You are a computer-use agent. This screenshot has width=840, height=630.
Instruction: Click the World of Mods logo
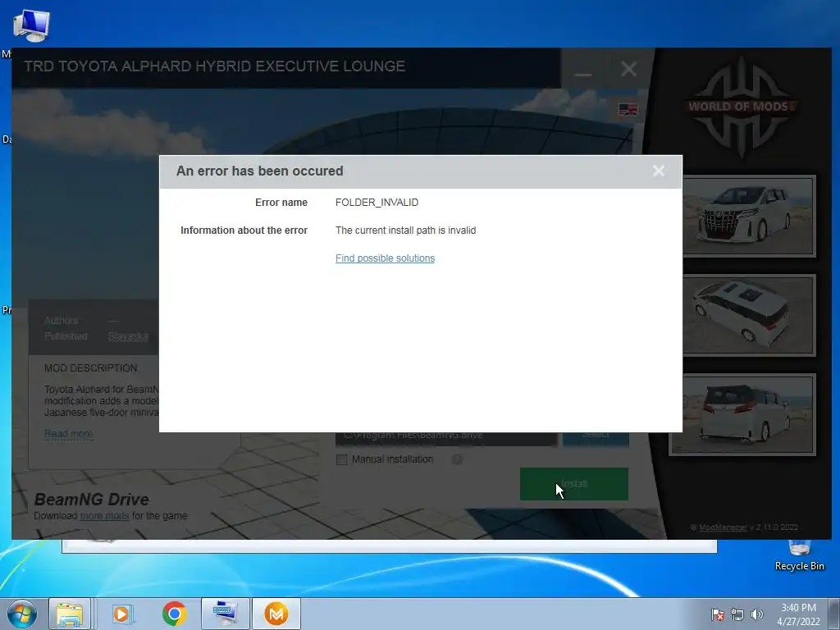(741, 107)
